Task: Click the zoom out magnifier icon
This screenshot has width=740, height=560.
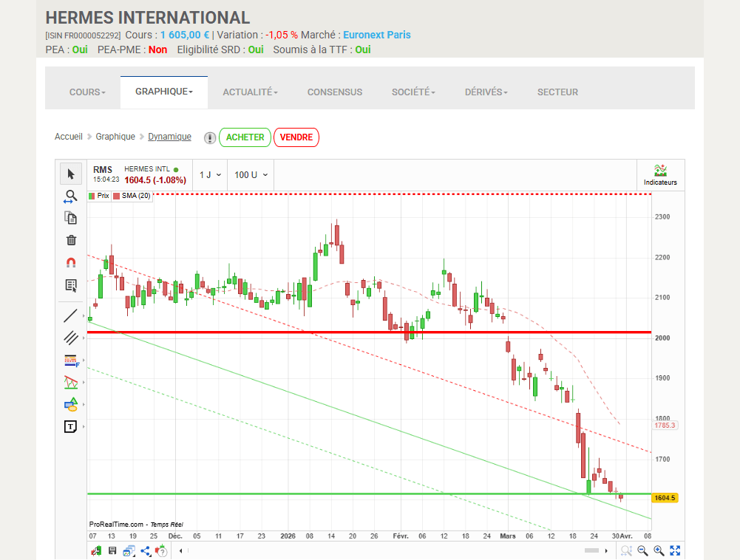Action: coord(642,550)
